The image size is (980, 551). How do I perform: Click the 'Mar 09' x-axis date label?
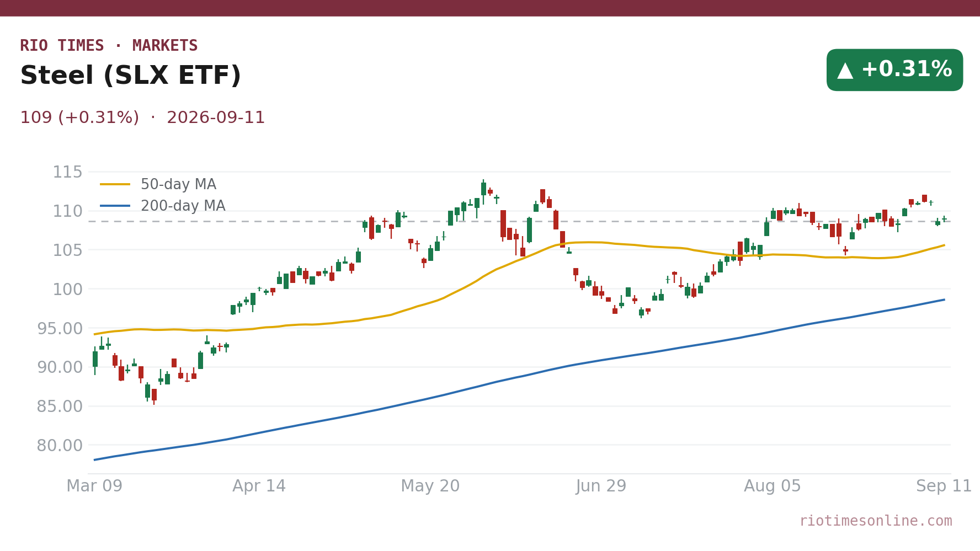point(94,486)
